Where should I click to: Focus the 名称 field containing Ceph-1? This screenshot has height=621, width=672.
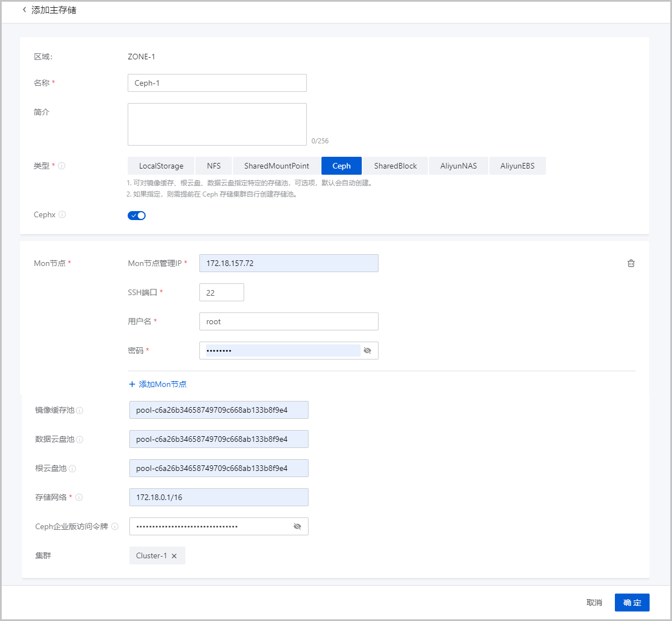click(217, 83)
